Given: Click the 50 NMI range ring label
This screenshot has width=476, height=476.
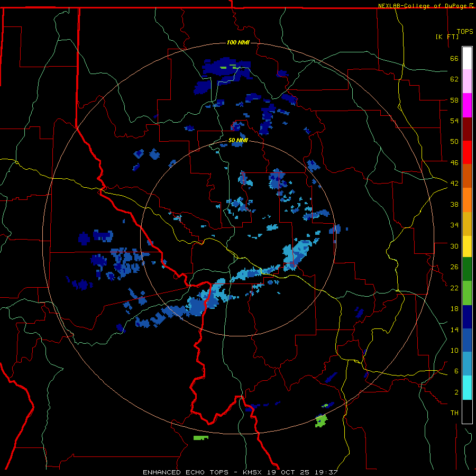Looking at the screenshot, I should [x=238, y=140].
